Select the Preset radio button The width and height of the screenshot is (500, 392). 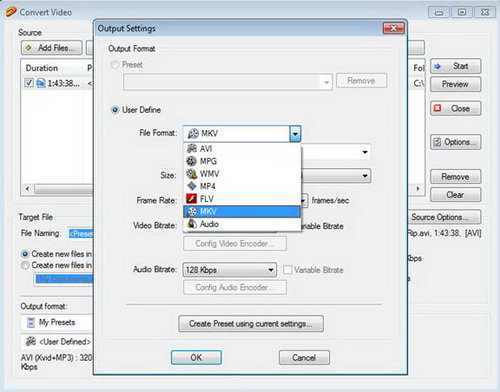pyautogui.click(x=115, y=65)
